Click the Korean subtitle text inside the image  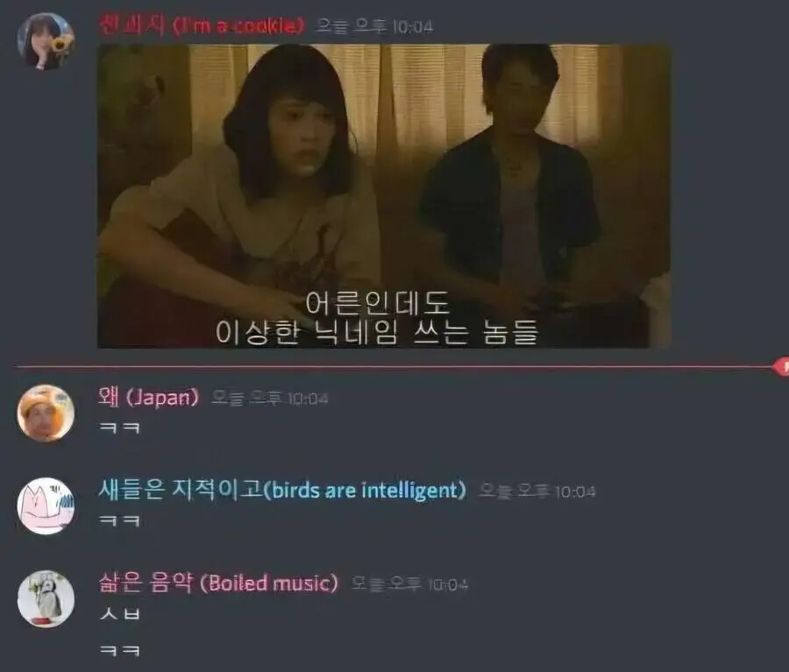click(377, 318)
